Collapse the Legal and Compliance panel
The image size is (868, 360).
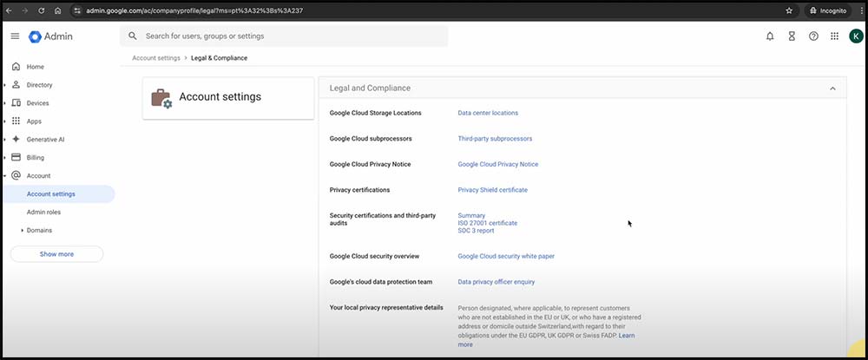[832, 88]
